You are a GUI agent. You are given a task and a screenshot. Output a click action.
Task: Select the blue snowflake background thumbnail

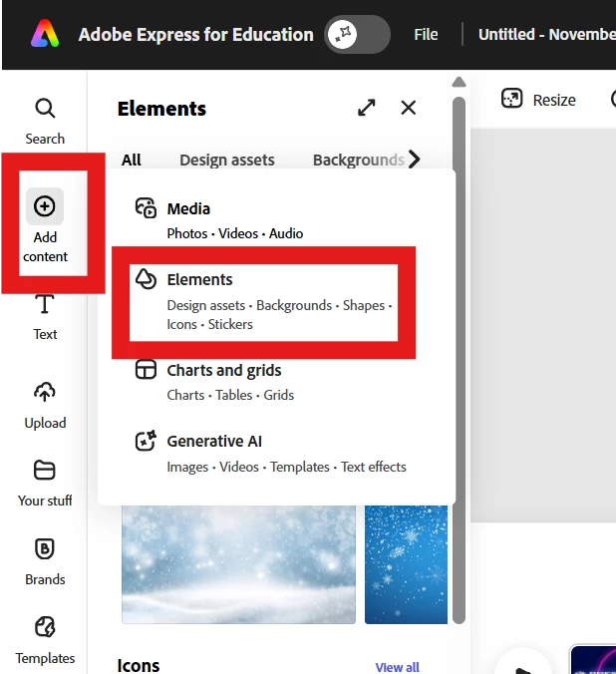point(406,564)
